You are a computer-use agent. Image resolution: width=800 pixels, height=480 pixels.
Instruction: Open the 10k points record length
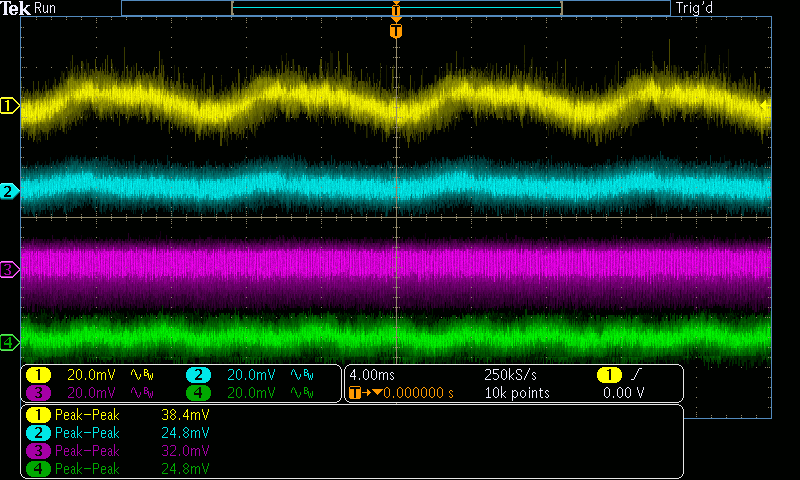coord(516,393)
